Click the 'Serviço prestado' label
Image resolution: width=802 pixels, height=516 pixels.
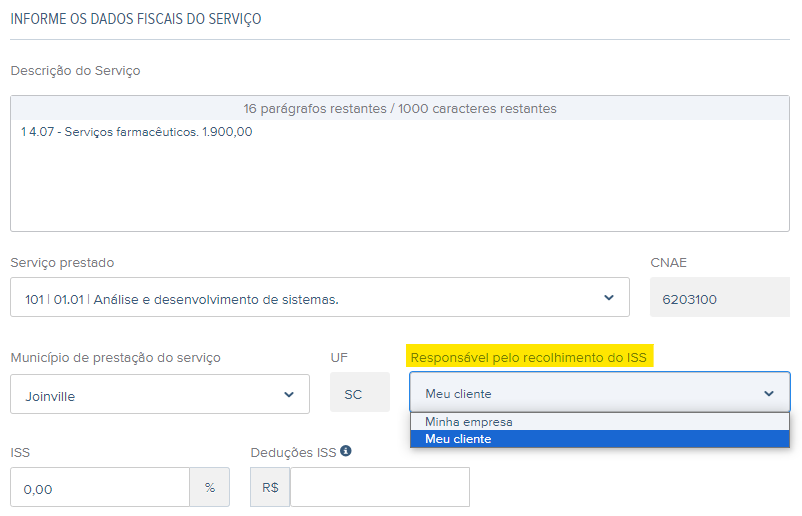click(x=62, y=262)
